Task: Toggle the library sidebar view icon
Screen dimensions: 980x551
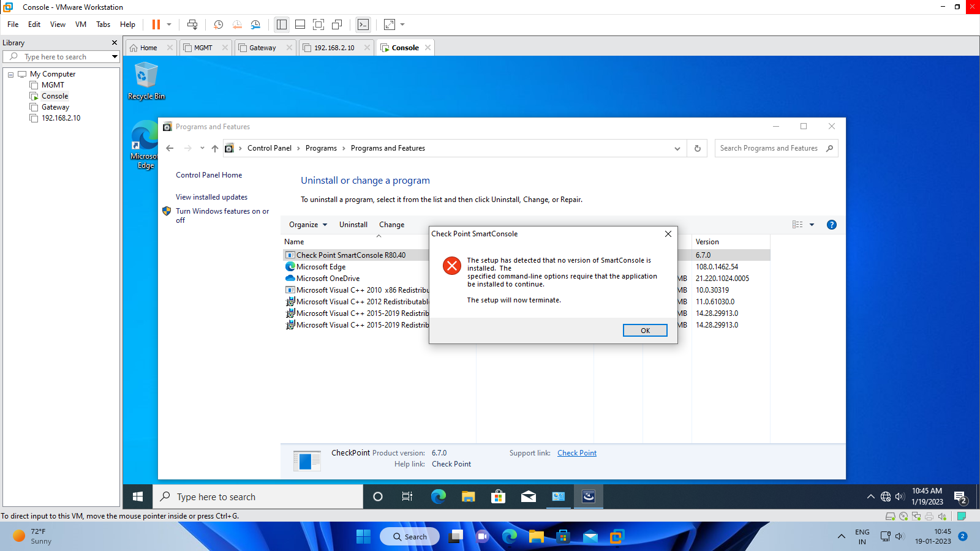Action: pyautogui.click(x=282, y=24)
